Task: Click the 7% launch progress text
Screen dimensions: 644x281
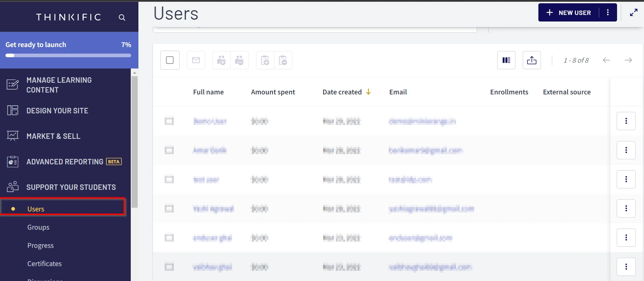Action: coord(126,44)
